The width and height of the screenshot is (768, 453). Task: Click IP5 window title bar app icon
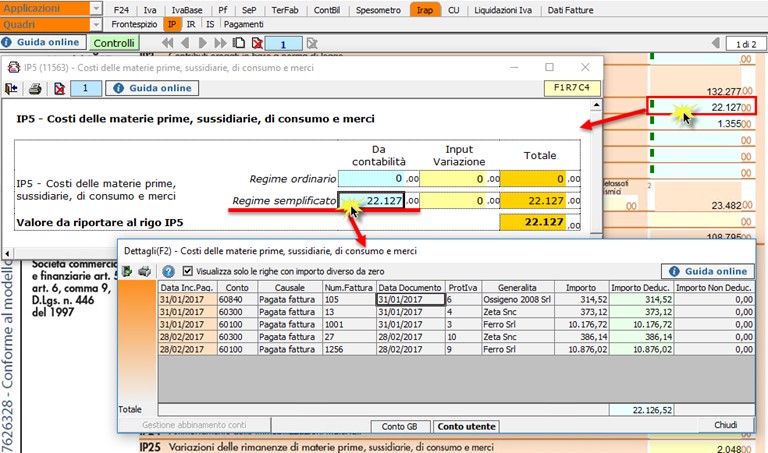click(x=14, y=68)
